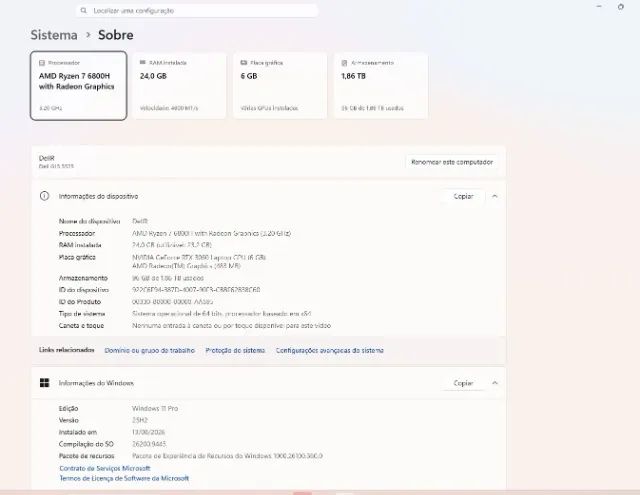Click the graphics card icon
Image resolution: width=640 pixels, height=495 pixels.
[x=244, y=62]
